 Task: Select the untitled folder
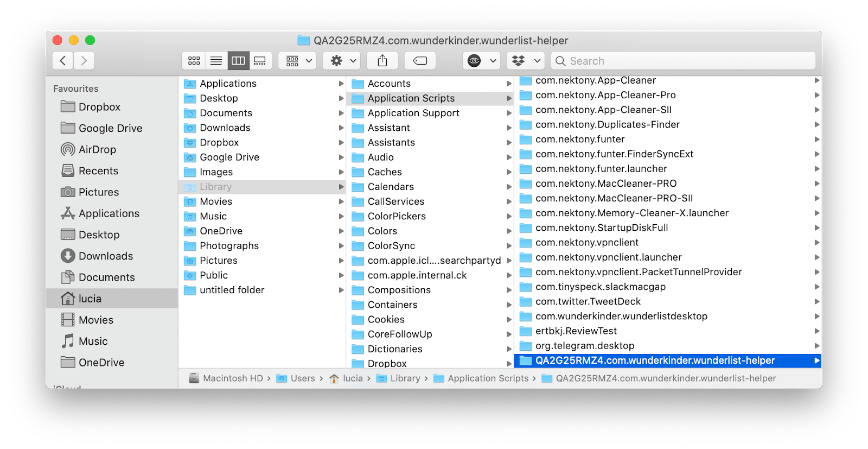(262, 290)
